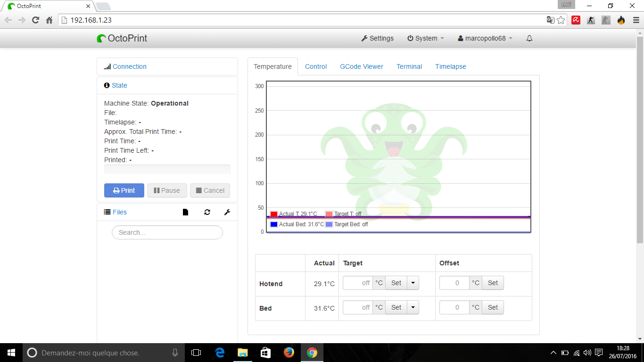Open the red Avira extension icon
Viewport: 644px width, 362px height.
point(576,20)
